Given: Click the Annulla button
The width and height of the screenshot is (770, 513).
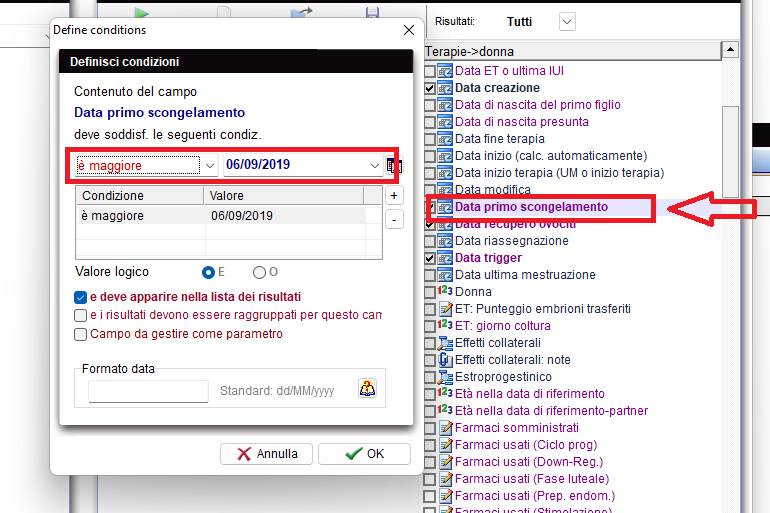Looking at the screenshot, I should point(266,454).
